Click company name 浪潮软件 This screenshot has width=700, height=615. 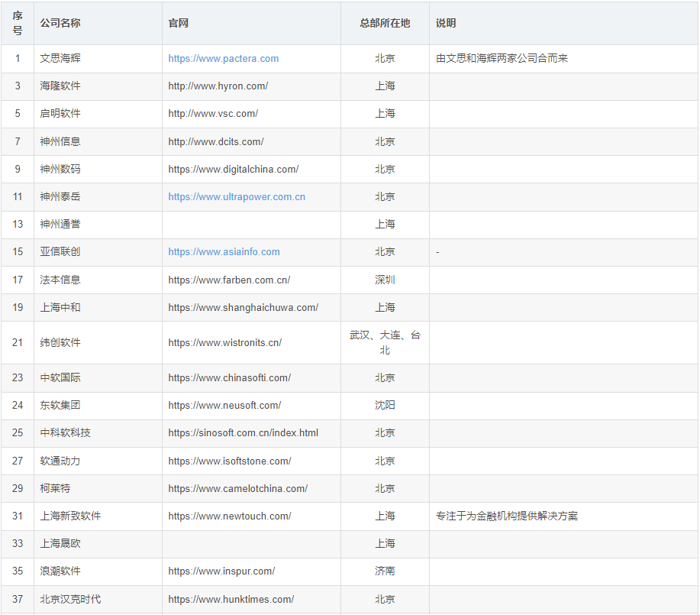coord(60,571)
